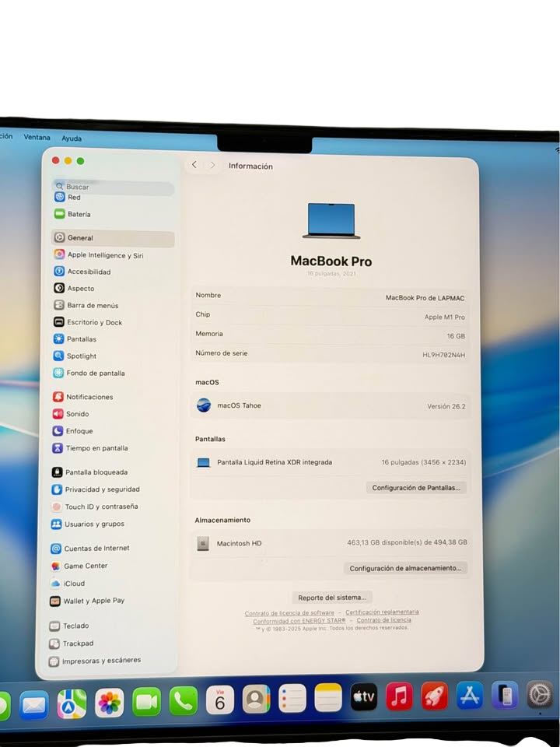Screen dimensions: 560x747
Task: Open Notes from the Dock
Action: 328,697
